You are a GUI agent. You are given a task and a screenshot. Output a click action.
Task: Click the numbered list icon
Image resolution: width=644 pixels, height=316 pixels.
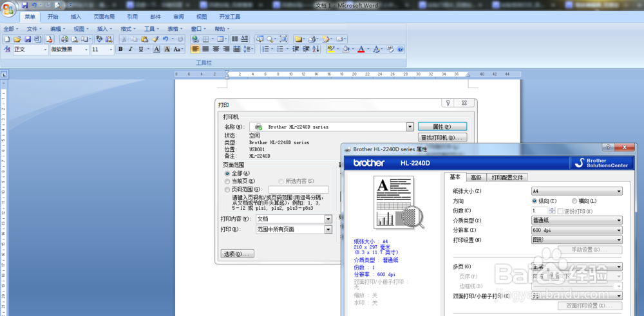[265, 50]
